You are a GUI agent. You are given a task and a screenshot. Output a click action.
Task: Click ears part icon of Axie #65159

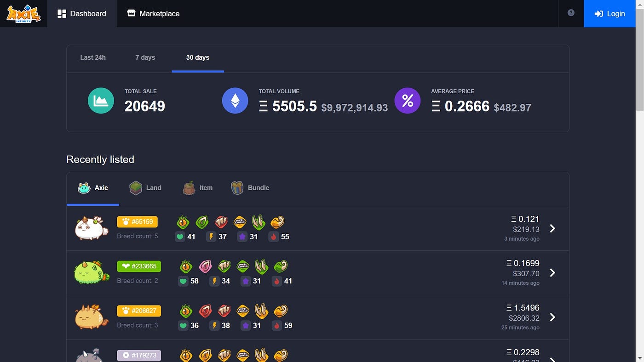coord(202,223)
